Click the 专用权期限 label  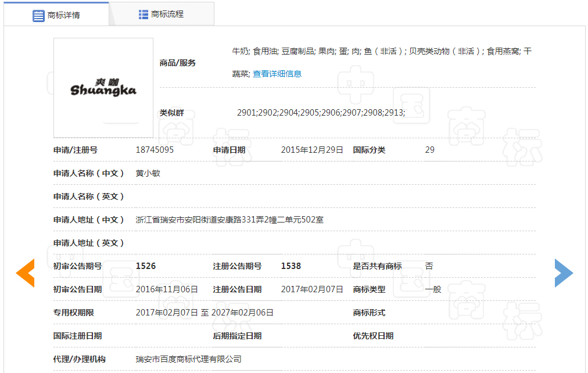click(73, 313)
